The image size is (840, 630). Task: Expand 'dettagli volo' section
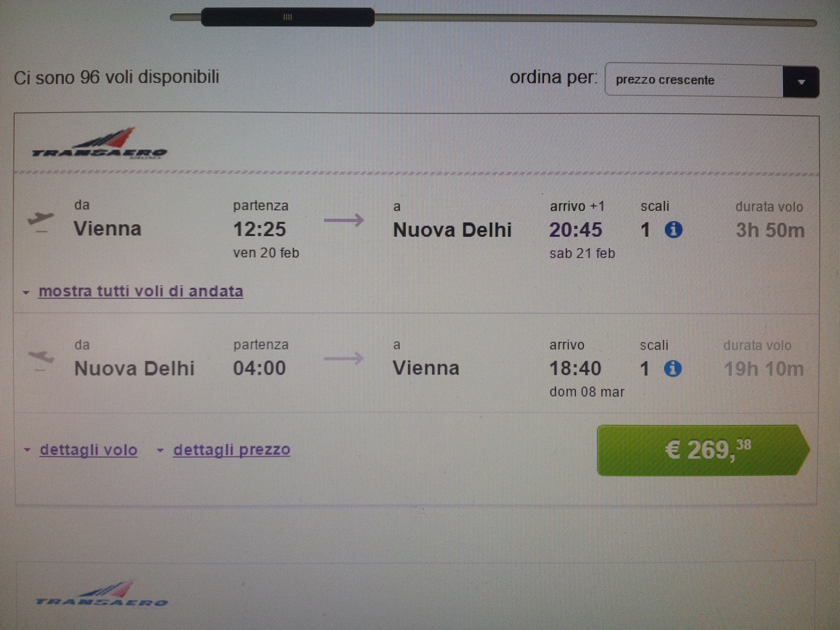(x=89, y=450)
